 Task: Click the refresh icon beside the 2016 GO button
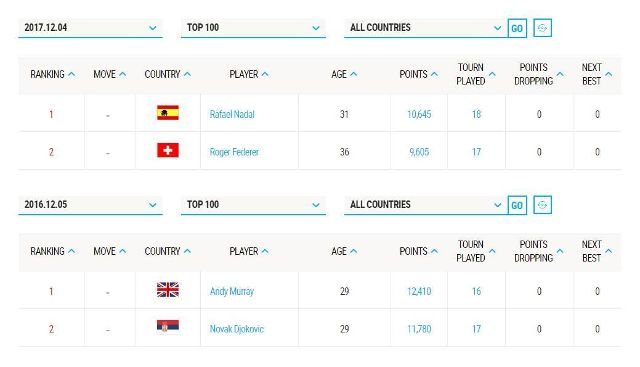542,205
